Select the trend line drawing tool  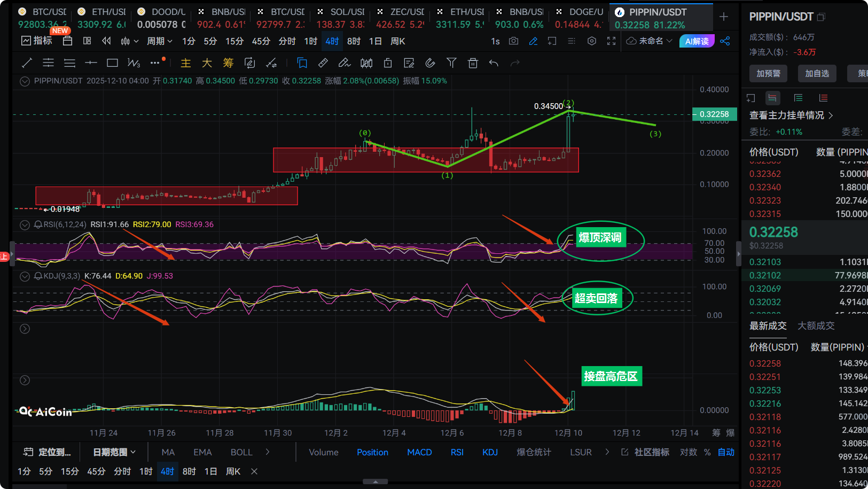tap(27, 63)
